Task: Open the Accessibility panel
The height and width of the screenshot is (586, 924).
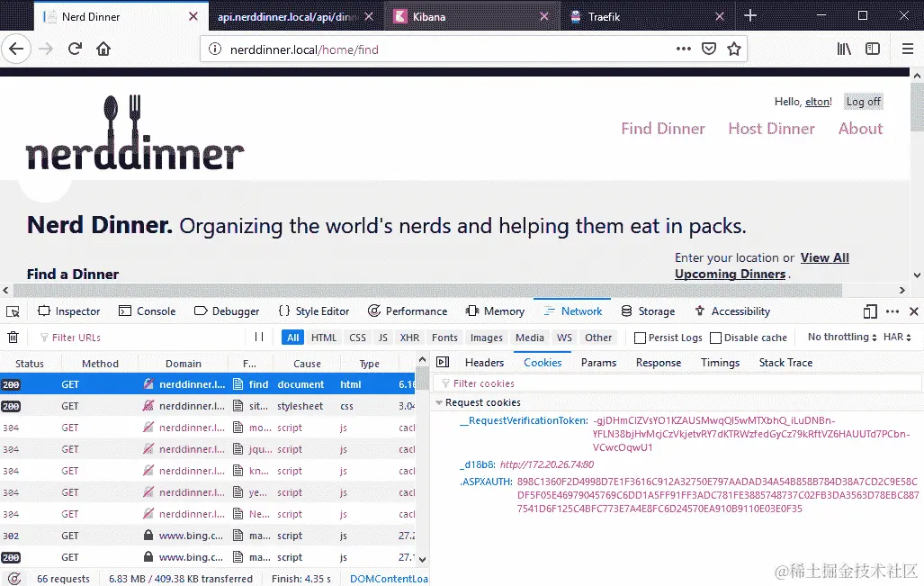Action: (732, 311)
